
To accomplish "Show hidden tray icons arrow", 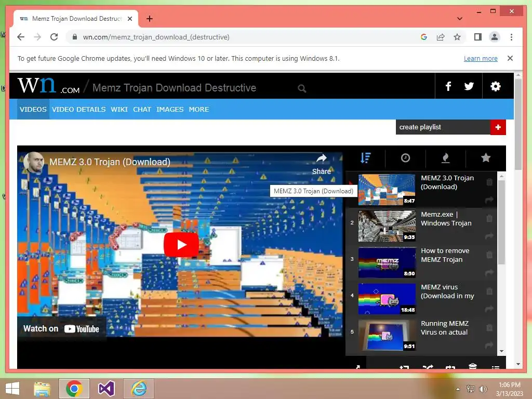I will pyautogui.click(x=458, y=389).
